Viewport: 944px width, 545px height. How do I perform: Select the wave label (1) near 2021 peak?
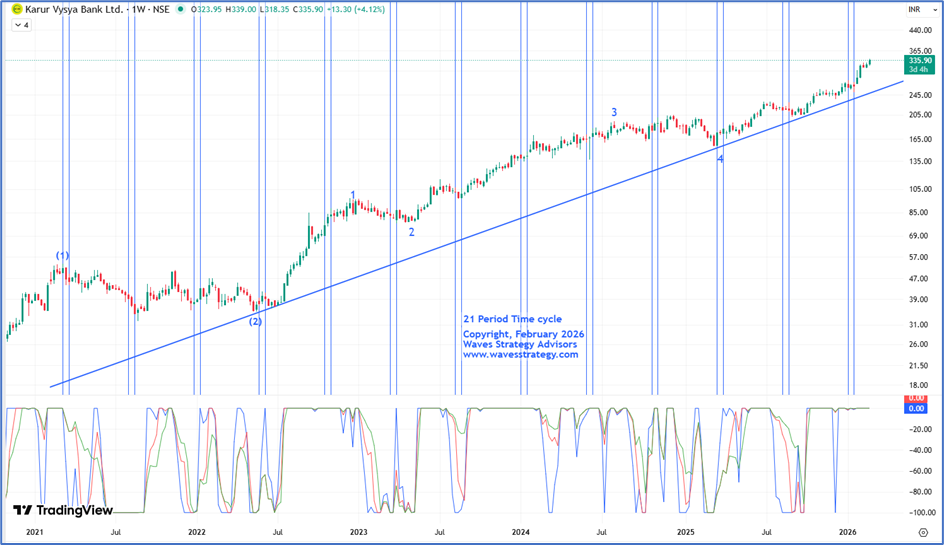point(63,255)
